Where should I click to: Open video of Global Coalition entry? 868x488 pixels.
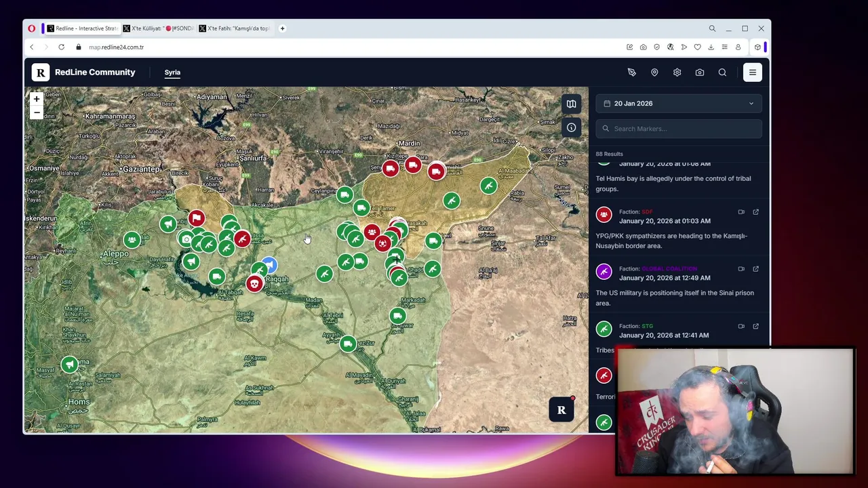click(741, 269)
